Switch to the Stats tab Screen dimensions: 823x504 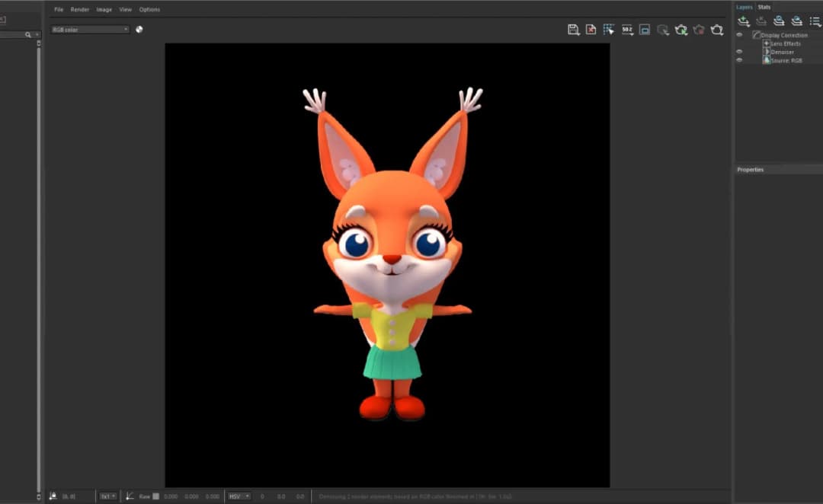[764, 8]
